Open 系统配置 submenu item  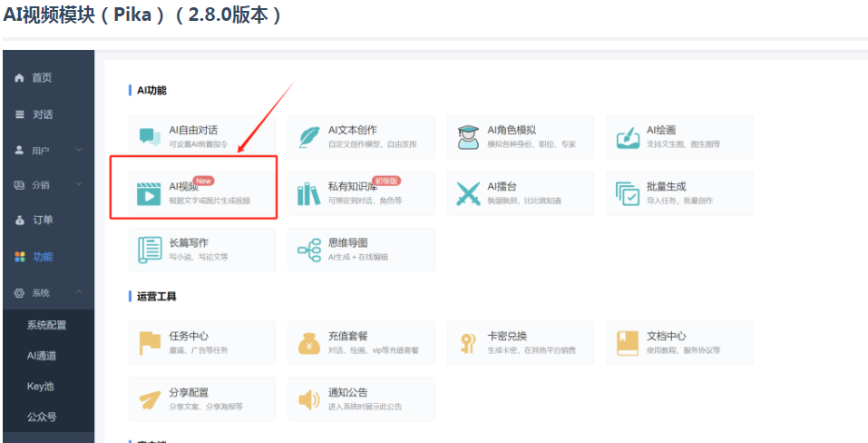tap(47, 326)
